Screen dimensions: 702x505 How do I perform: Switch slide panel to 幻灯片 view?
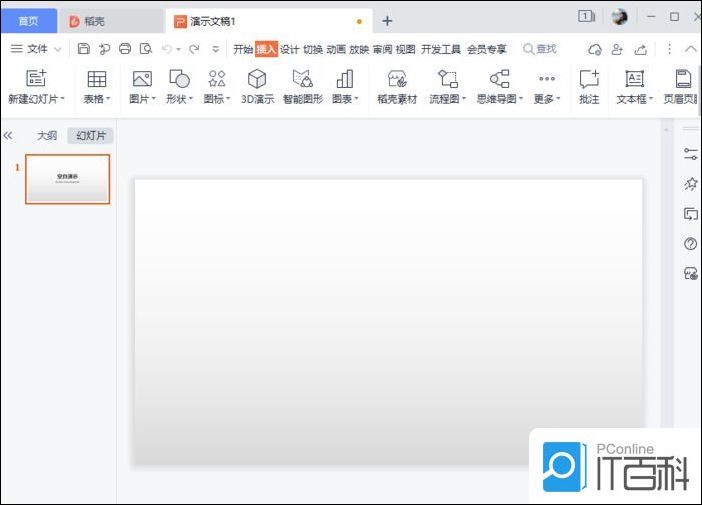90,135
